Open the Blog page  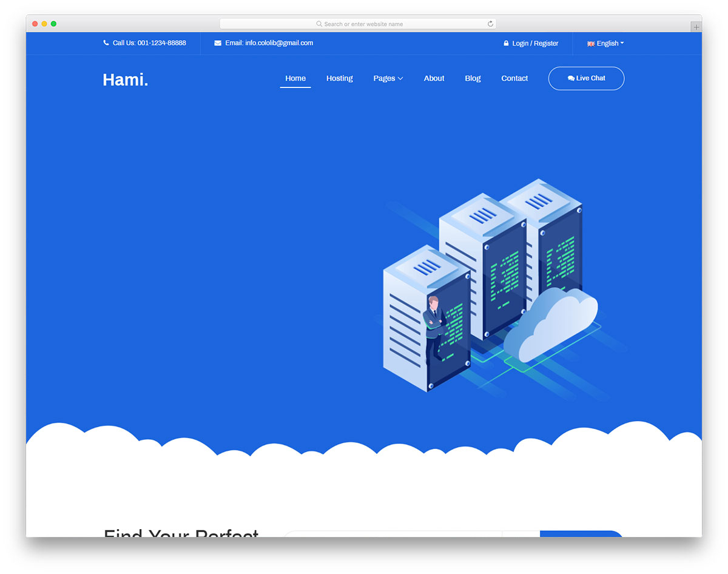(x=473, y=78)
